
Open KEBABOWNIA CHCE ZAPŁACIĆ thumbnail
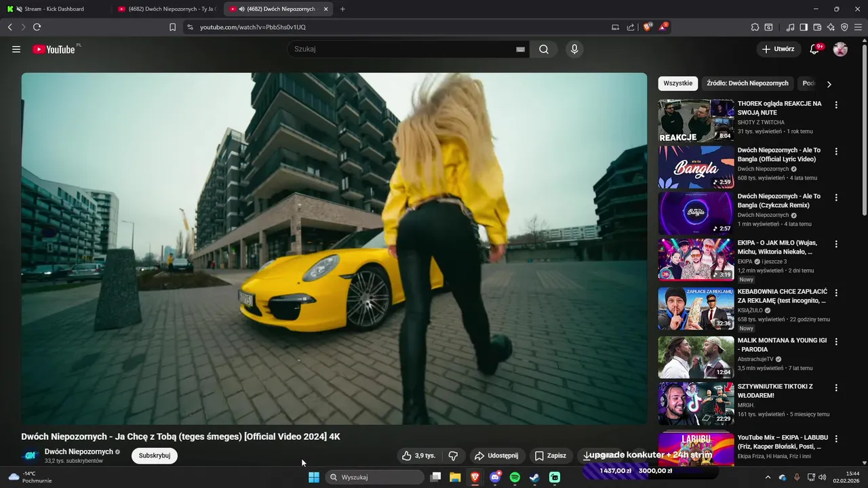click(696, 308)
